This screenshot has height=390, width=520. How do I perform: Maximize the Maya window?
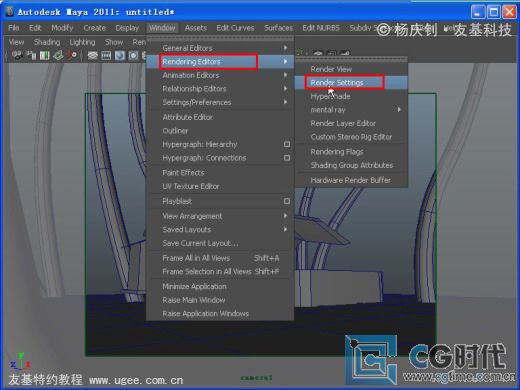pyautogui.click(x=494, y=12)
